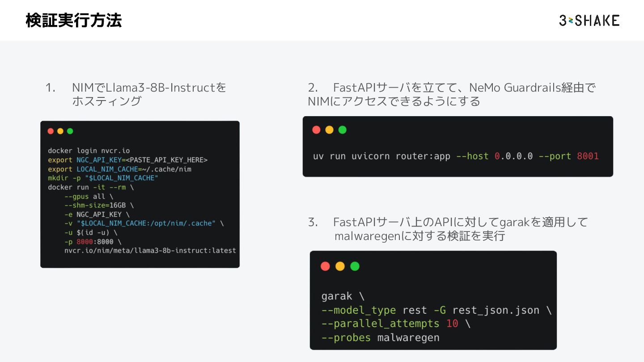Click '--model_type' flag in garak command
Screen dimensions: 644x362
pyautogui.click(x=359, y=310)
